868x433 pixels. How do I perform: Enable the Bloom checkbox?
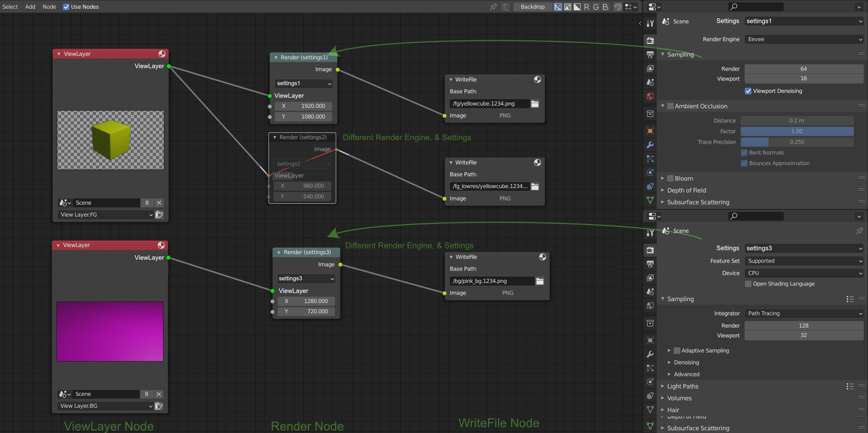[x=670, y=179]
